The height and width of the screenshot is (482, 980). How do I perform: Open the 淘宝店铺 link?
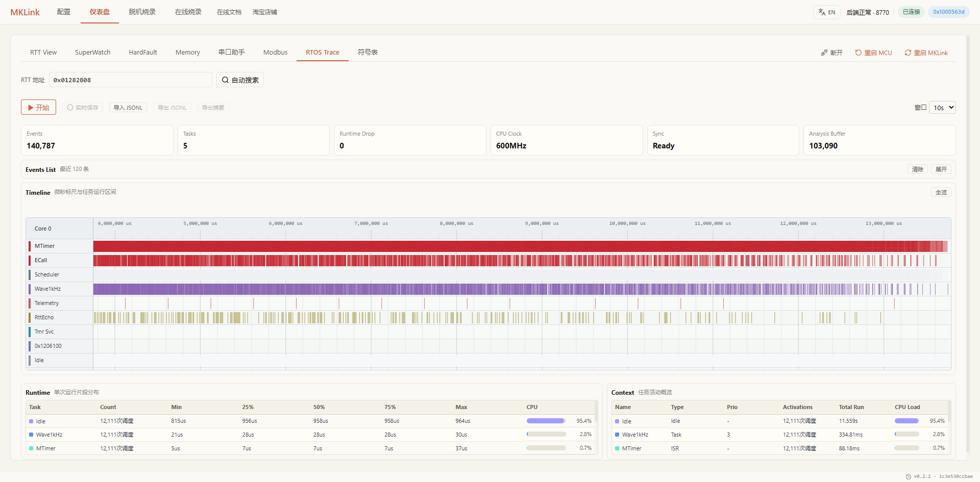(265, 12)
